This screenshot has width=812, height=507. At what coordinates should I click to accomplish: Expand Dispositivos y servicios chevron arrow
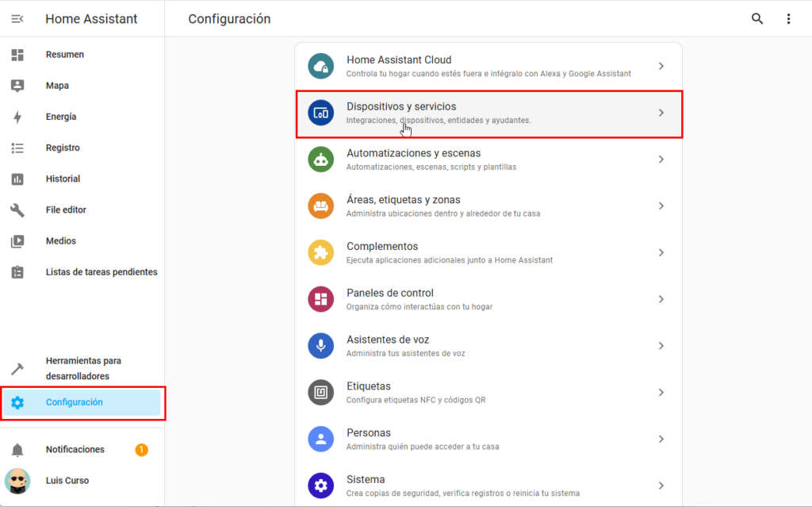coord(661,113)
